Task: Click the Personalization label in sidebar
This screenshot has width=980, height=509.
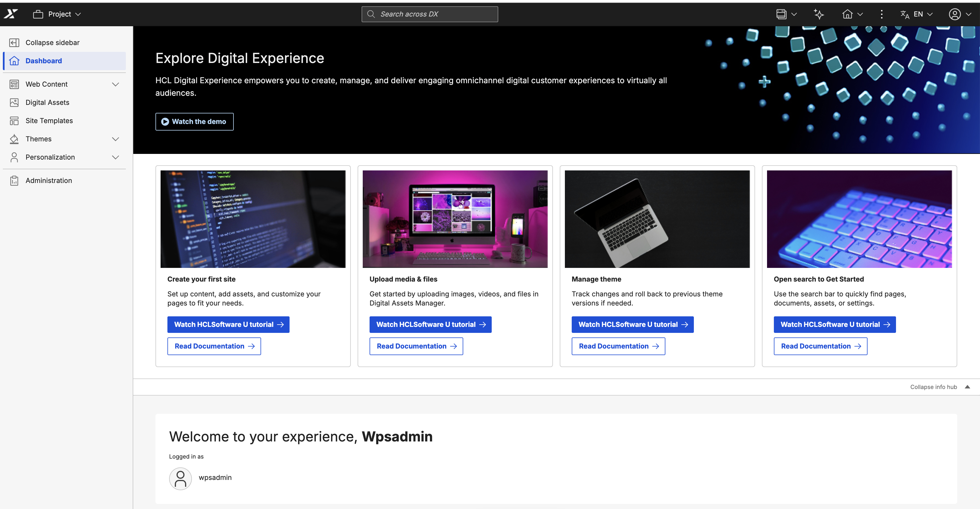Action: (50, 157)
